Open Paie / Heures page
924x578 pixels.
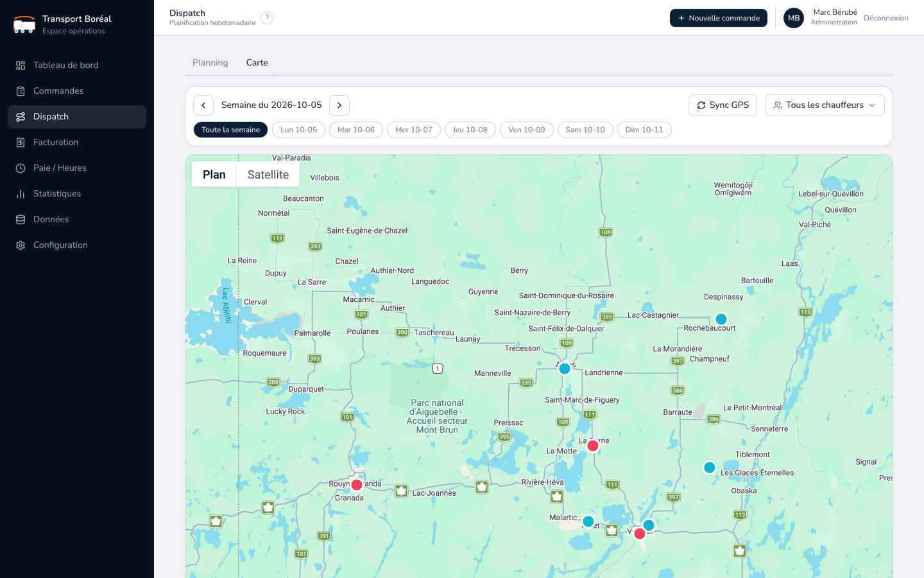tap(77, 168)
